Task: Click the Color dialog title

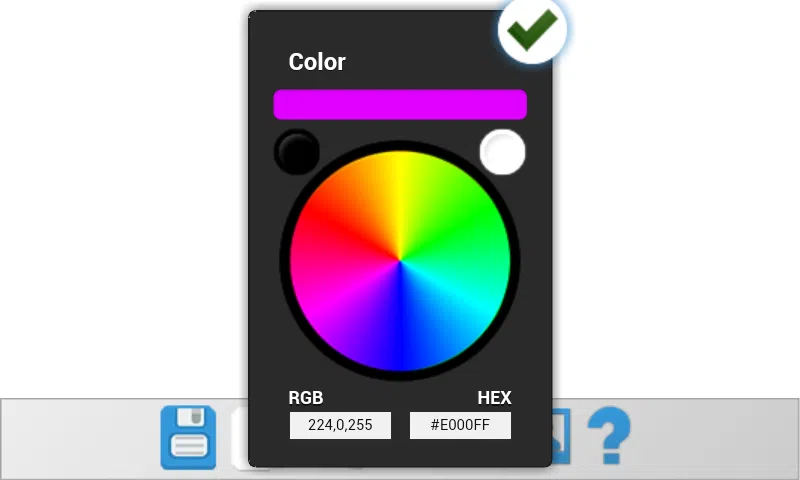Action: point(317,62)
